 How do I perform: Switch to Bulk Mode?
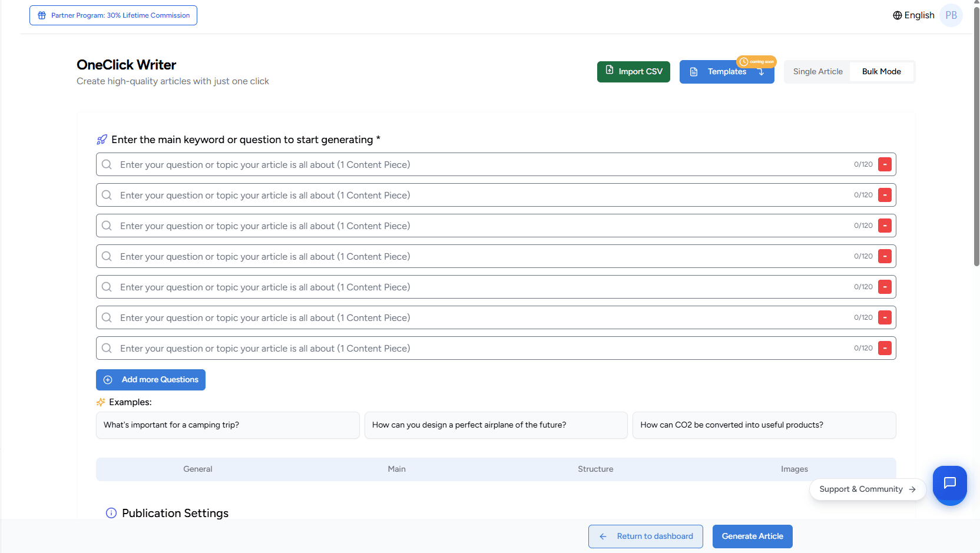pos(881,72)
